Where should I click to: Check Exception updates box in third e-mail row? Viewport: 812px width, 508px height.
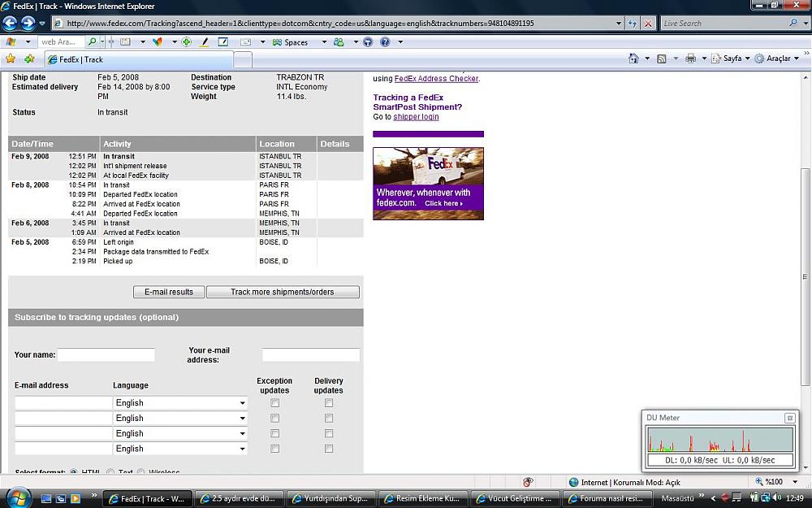pos(275,433)
